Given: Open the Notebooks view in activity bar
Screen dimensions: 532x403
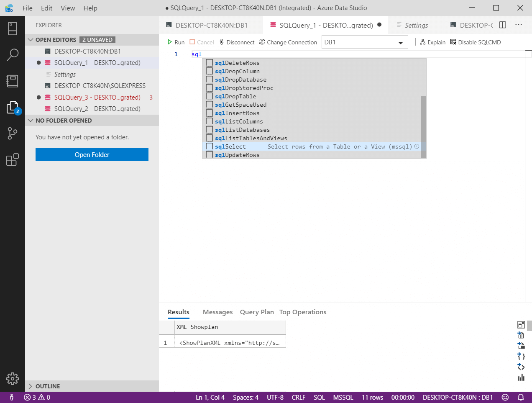Looking at the screenshot, I should click(x=13, y=81).
